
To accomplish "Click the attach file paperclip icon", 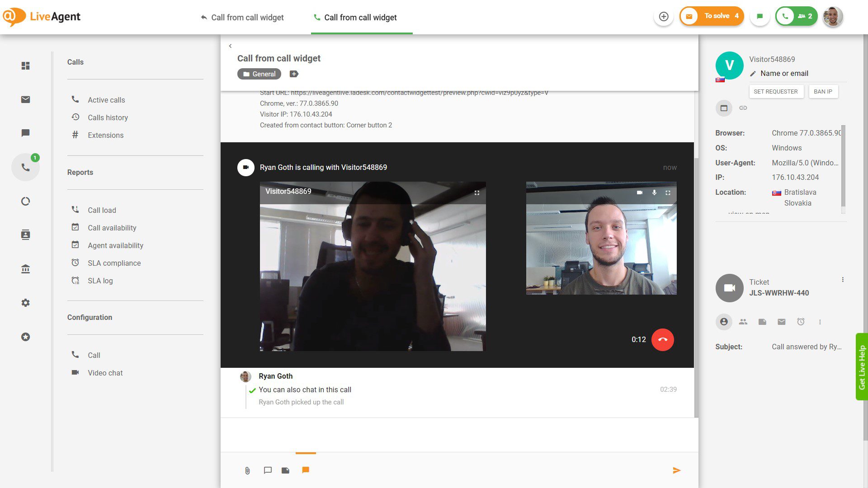I will click(x=247, y=470).
